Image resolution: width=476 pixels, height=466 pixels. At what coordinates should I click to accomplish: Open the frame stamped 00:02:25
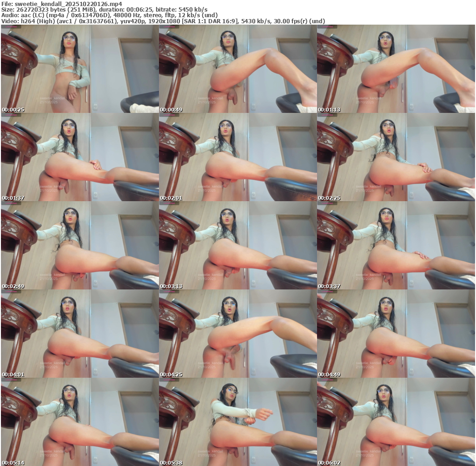tap(396, 157)
